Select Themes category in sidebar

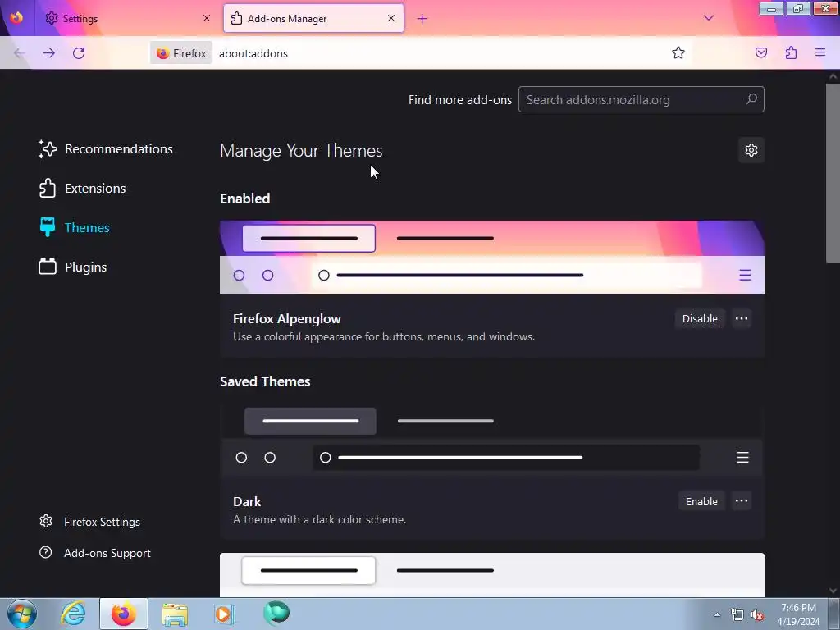(x=74, y=228)
